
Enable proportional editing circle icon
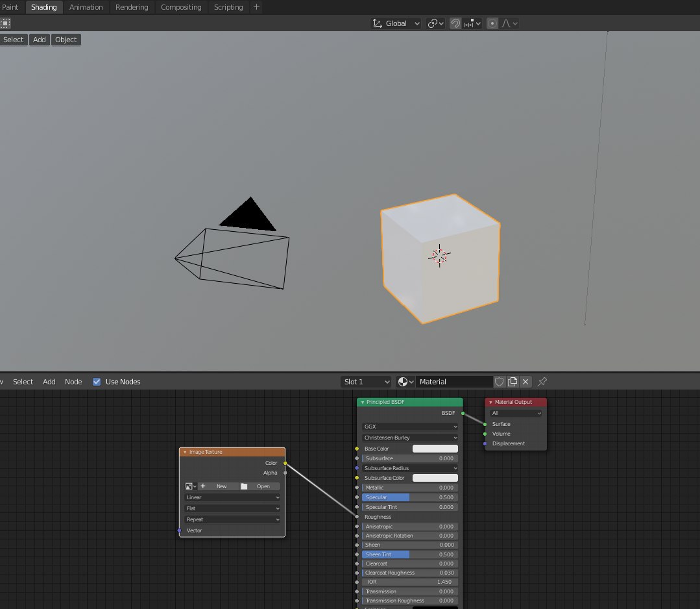(492, 23)
